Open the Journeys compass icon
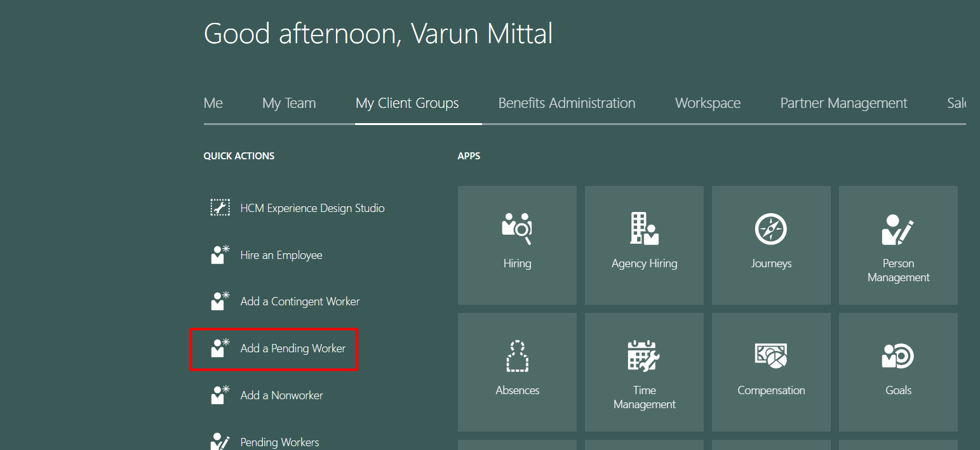Screen dimensions: 980x450 coord(771,229)
